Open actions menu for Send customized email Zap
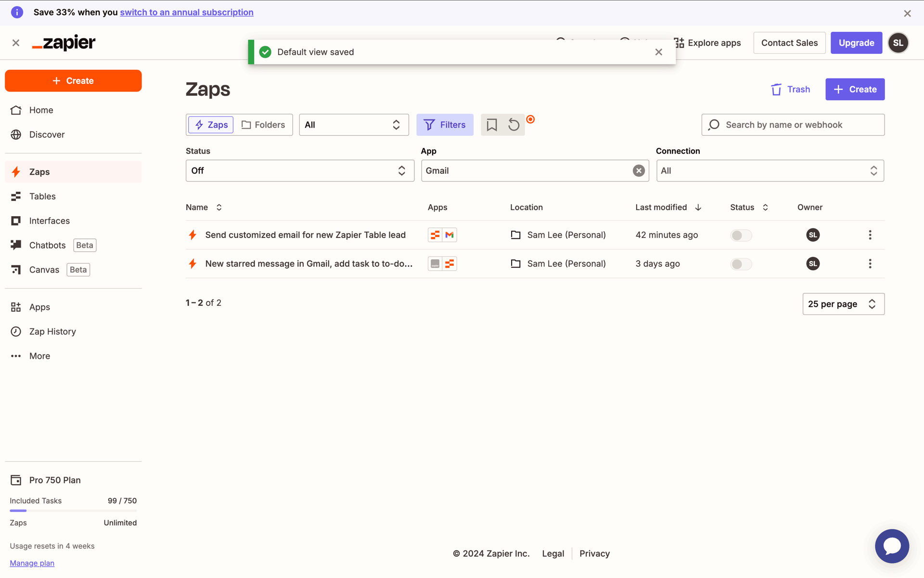The image size is (924, 578). point(870,235)
